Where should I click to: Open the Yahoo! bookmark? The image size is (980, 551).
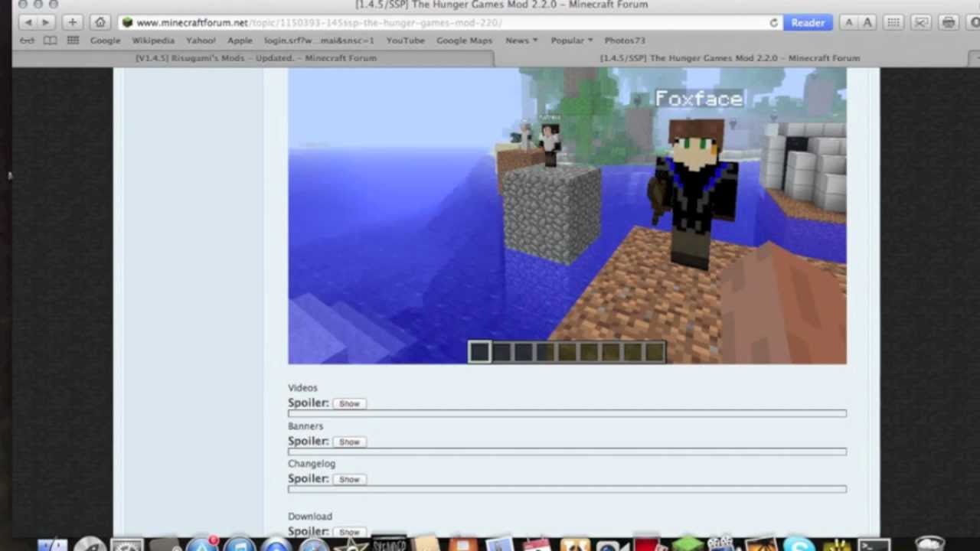pos(201,41)
